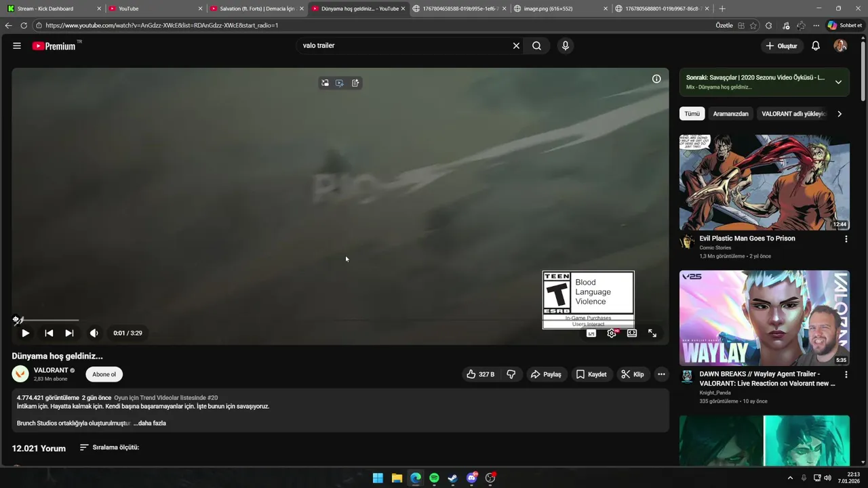The height and width of the screenshot is (488, 868).
Task: Expand the Sonraki up-next mix panel
Action: [838, 82]
